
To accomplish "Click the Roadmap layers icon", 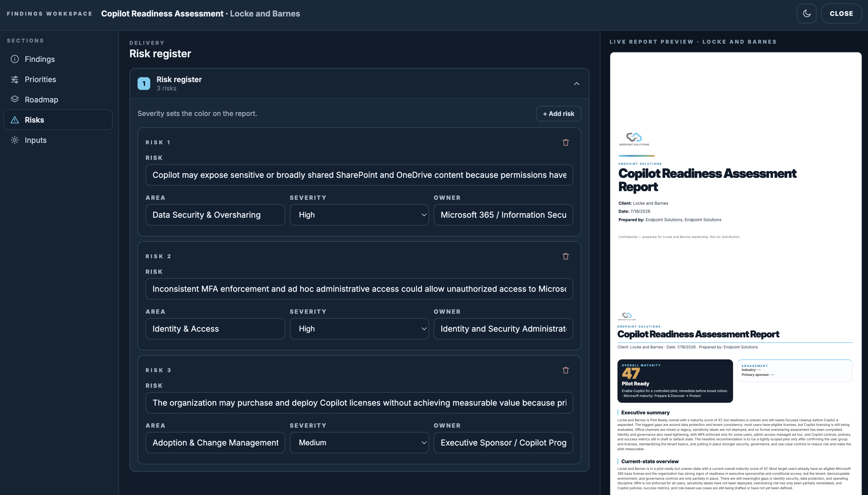I will point(15,99).
